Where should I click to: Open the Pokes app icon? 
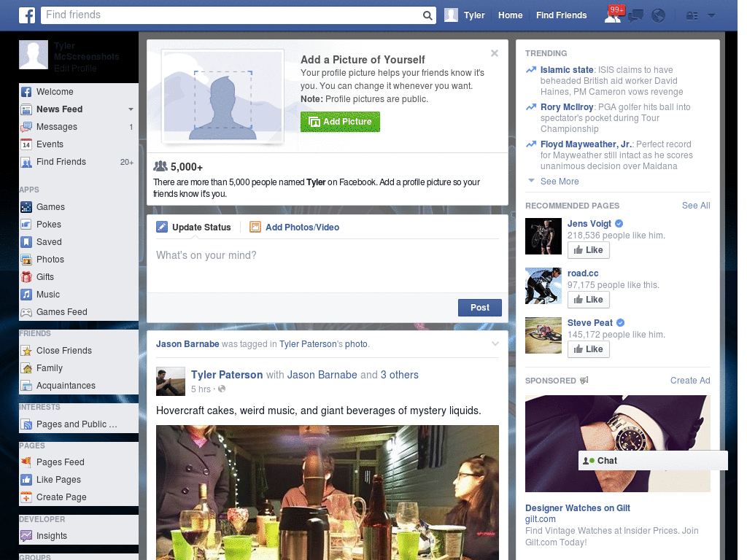[26, 225]
